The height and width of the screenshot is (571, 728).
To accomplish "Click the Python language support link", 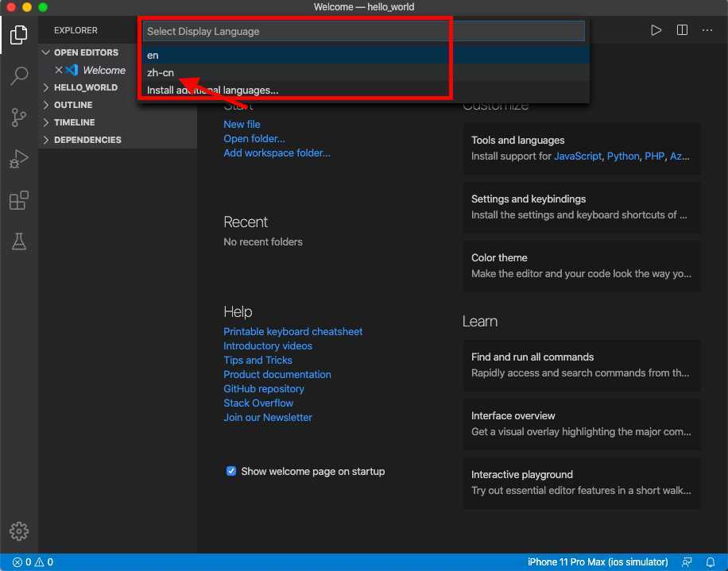I will (623, 156).
